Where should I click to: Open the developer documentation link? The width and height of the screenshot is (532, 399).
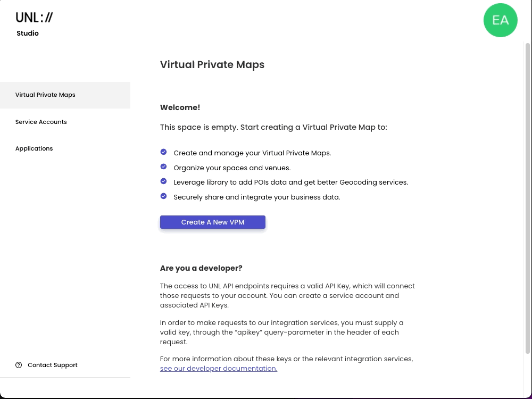click(x=219, y=369)
